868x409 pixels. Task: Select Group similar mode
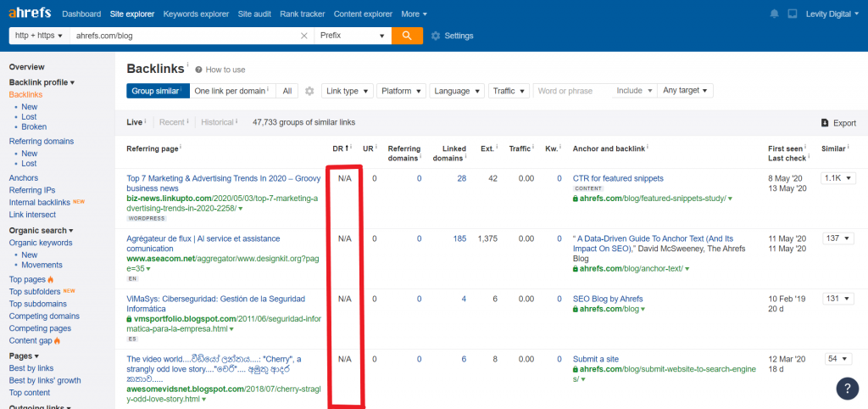[158, 91]
